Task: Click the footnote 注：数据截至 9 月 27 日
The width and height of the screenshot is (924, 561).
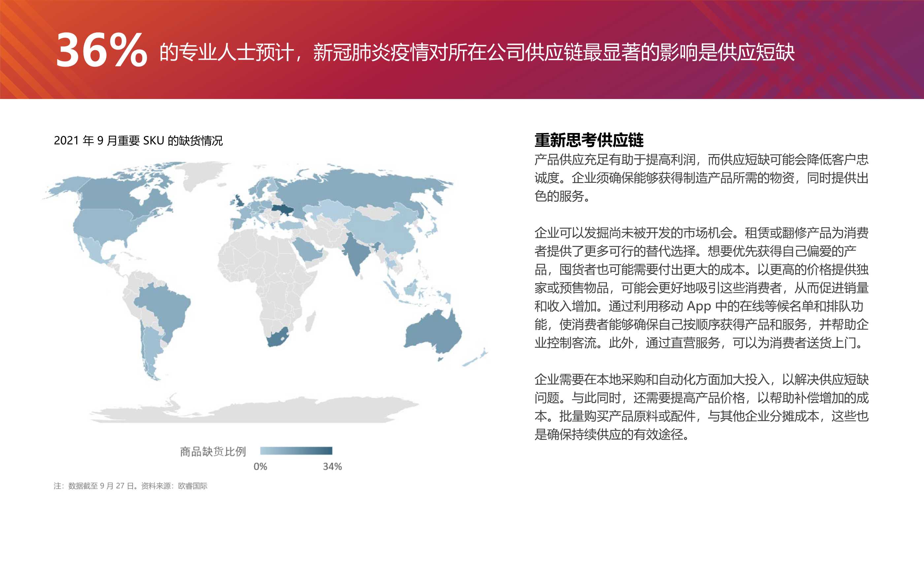Action: point(130,486)
